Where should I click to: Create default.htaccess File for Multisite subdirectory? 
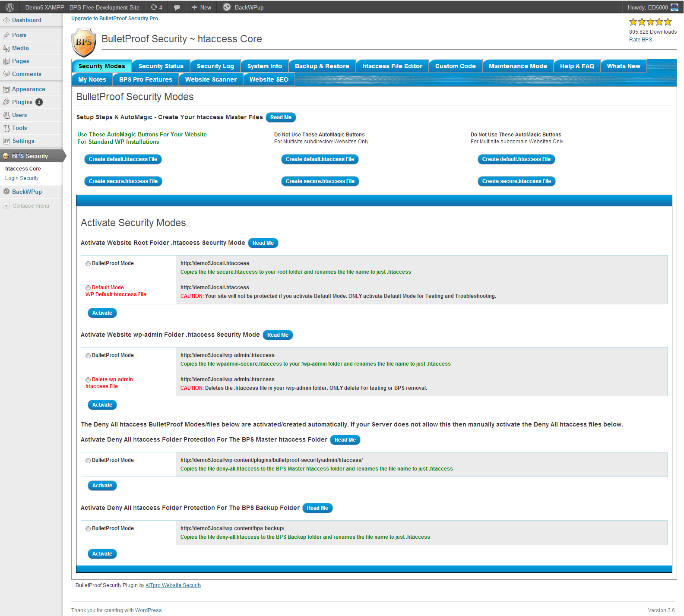point(320,159)
